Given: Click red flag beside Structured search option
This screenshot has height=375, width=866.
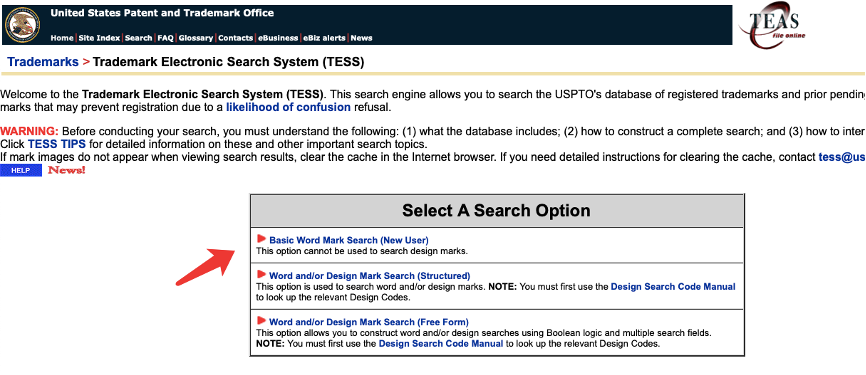Looking at the screenshot, I should pyautogui.click(x=261, y=274).
